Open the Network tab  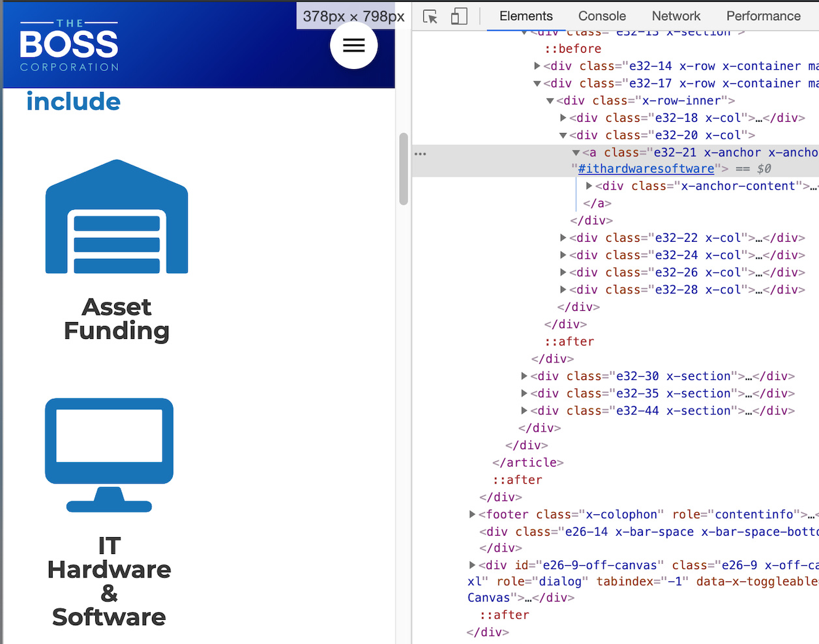(676, 16)
